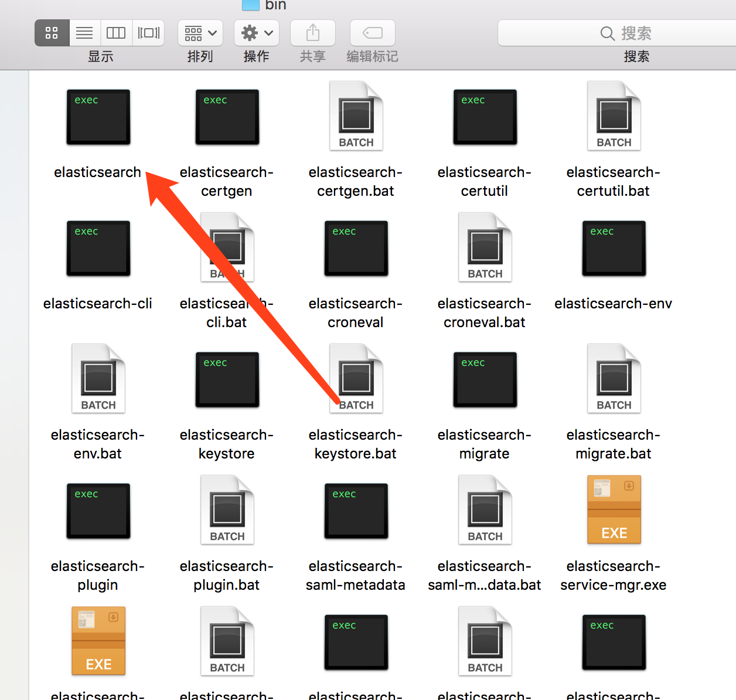Switch to Cover Flow view mode

(x=148, y=33)
